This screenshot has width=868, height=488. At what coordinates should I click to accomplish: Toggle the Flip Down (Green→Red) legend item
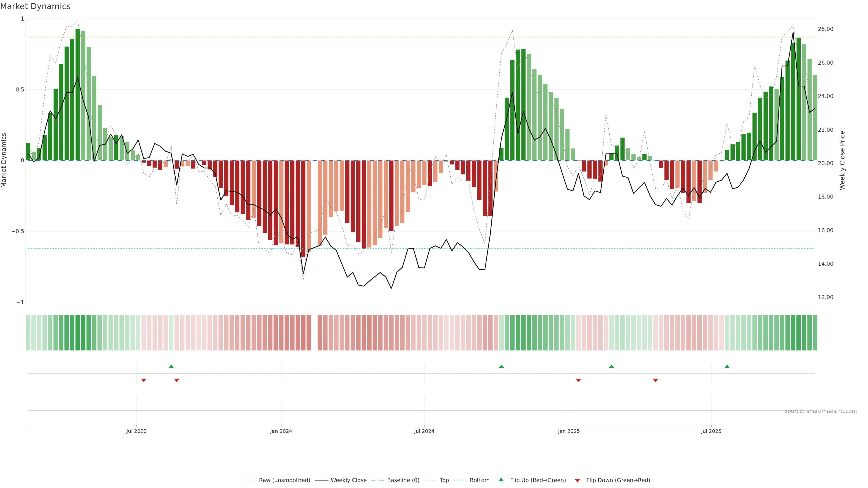coord(618,480)
